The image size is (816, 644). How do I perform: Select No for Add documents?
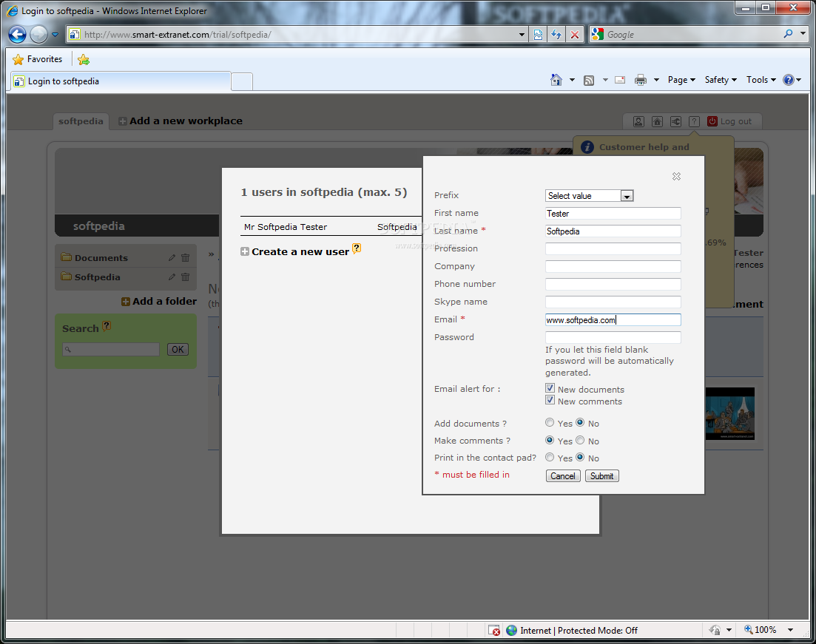[x=580, y=422]
